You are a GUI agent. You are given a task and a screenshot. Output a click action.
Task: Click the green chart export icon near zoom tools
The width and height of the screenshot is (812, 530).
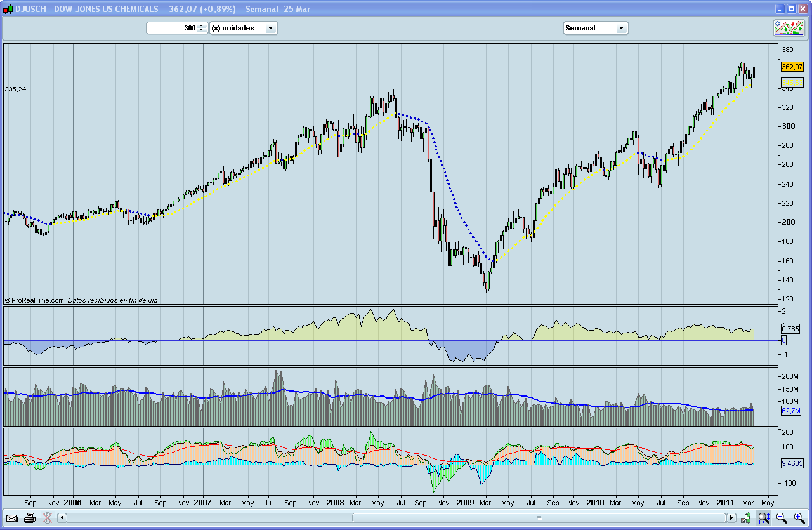click(x=746, y=518)
